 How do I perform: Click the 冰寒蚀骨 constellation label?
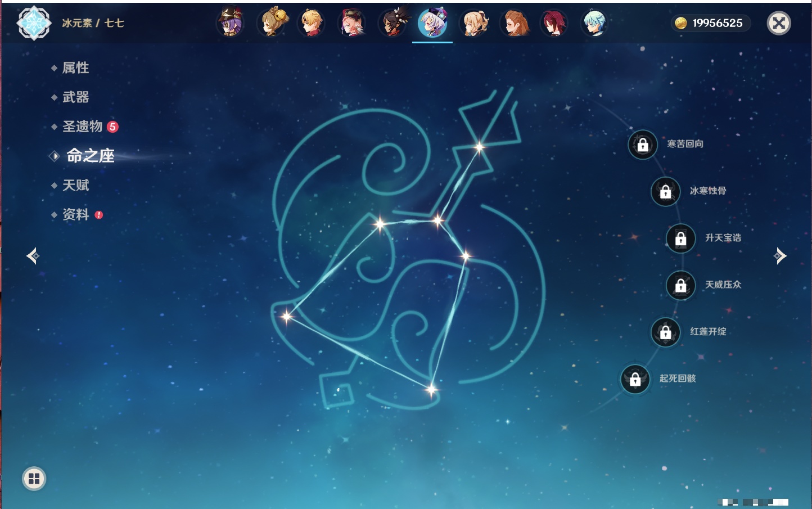tap(708, 191)
